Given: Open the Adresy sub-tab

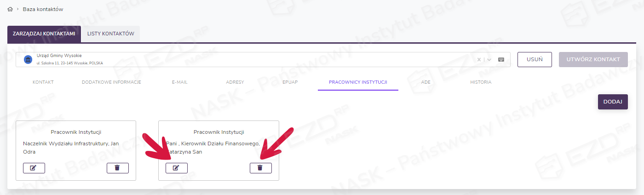Looking at the screenshot, I should (235, 82).
